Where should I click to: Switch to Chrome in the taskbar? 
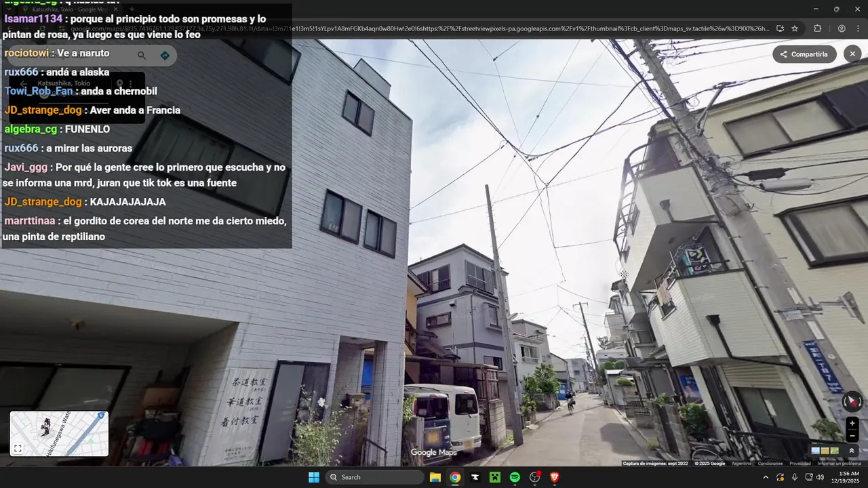[x=455, y=477]
